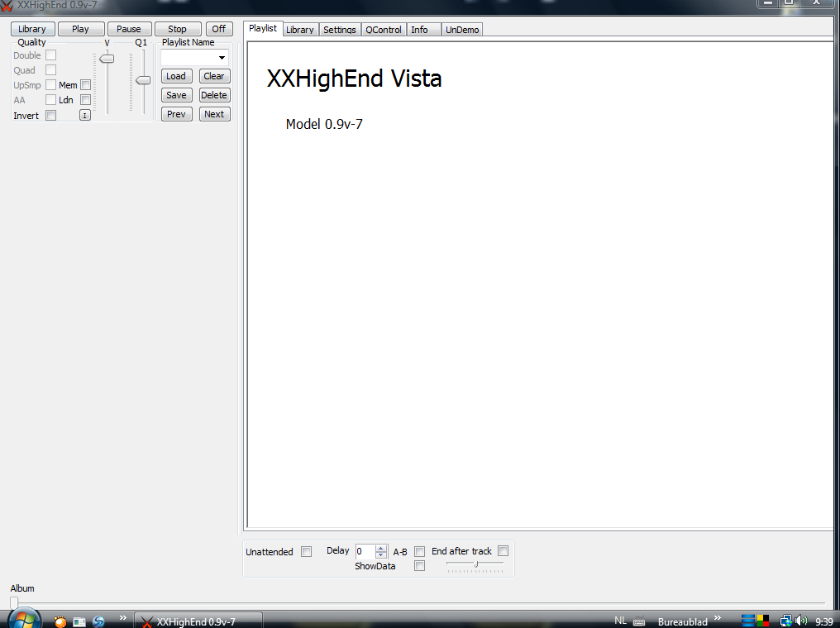Click the Library button beside Play
Screen dimensions: 840x628
coord(33,29)
